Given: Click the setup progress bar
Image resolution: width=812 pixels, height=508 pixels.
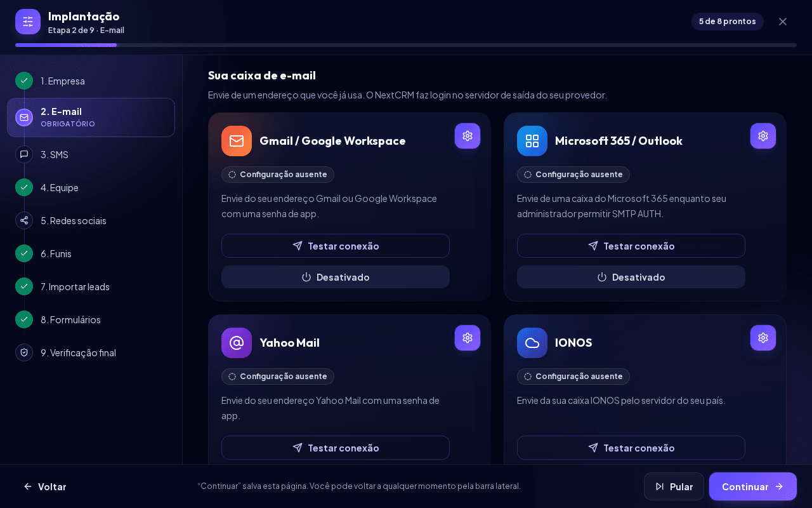Looking at the screenshot, I should pyautogui.click(x=406, y=45).
